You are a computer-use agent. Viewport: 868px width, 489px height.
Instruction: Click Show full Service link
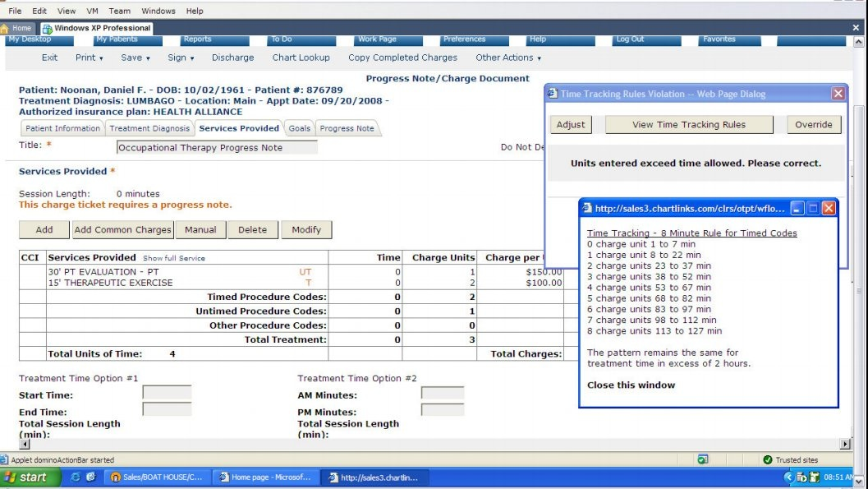pos(174,258)
